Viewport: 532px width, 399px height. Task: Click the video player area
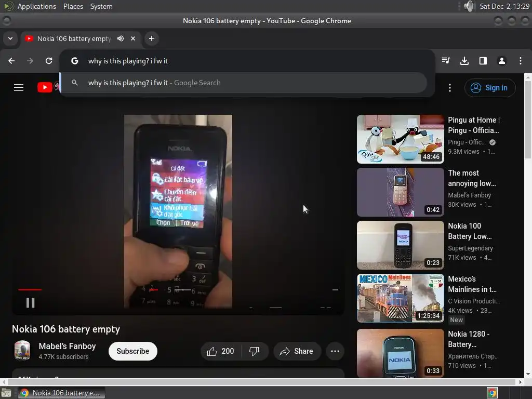click(x=178, y=211)
